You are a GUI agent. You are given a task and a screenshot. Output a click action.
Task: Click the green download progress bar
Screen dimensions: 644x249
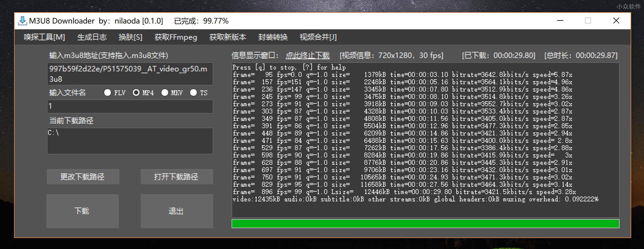425,224
